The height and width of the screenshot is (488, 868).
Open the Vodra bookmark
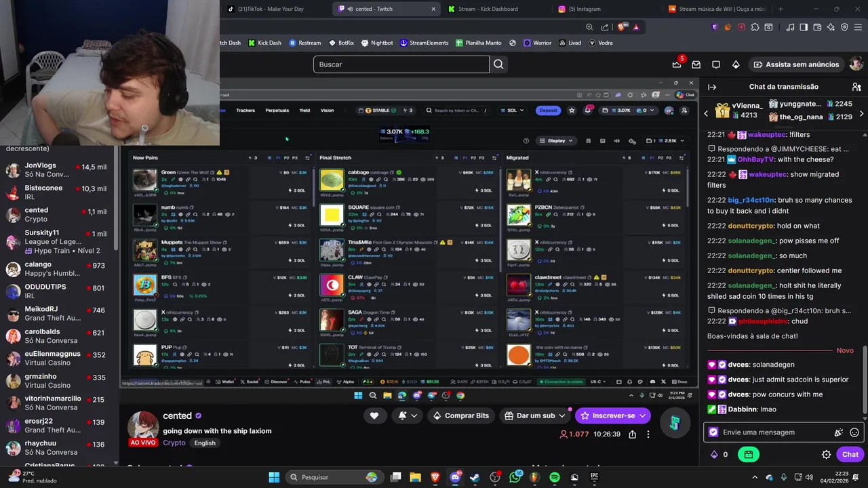point(600,43)
